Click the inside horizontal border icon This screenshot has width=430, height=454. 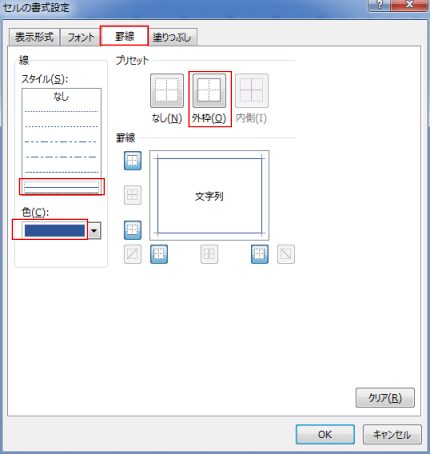click(x=133, y=195)
